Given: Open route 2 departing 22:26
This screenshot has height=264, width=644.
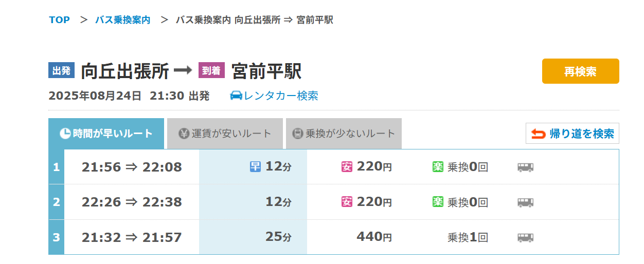Looking at the screenshot, I should click(x=132, y=202).
